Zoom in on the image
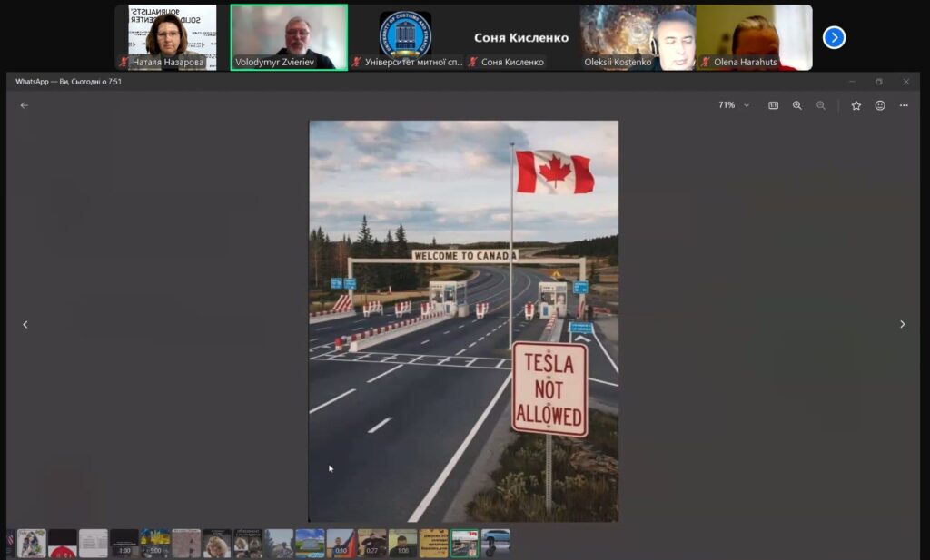The image size is (930, 560). (797, 105)
